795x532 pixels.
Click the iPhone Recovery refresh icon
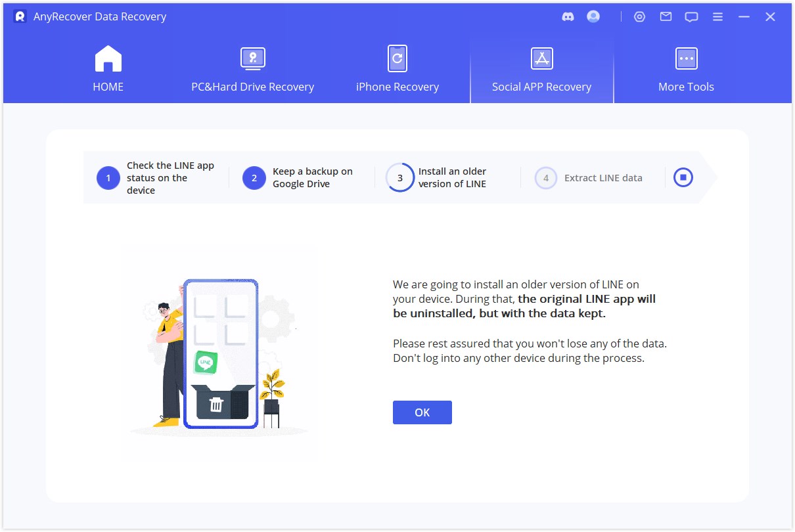(x=397, y=58)
